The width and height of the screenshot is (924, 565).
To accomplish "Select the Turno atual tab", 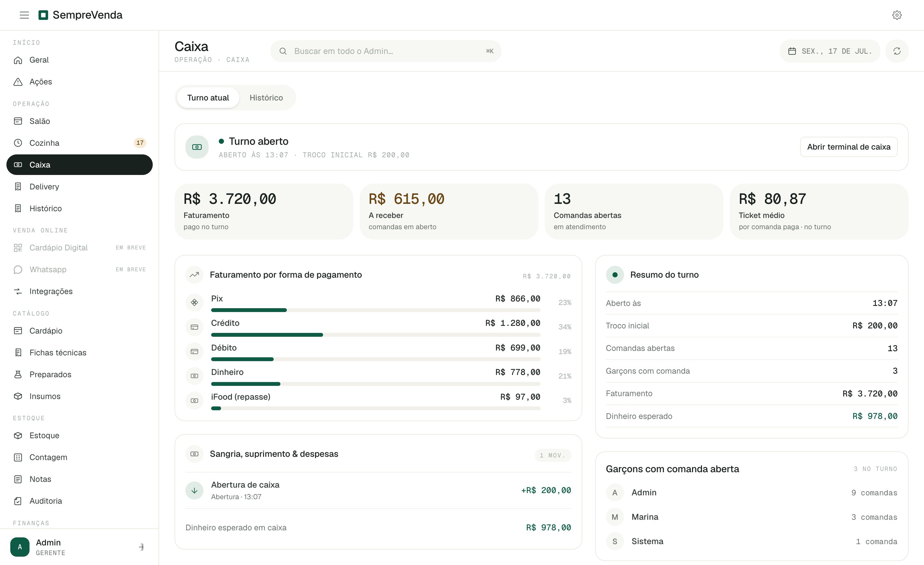I will [208, 98].
